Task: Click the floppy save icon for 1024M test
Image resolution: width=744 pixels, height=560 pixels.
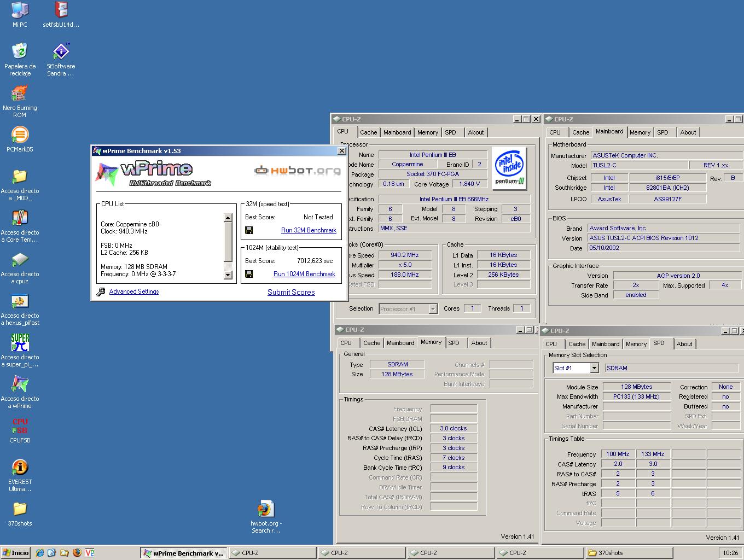Action: coord(249,274)
